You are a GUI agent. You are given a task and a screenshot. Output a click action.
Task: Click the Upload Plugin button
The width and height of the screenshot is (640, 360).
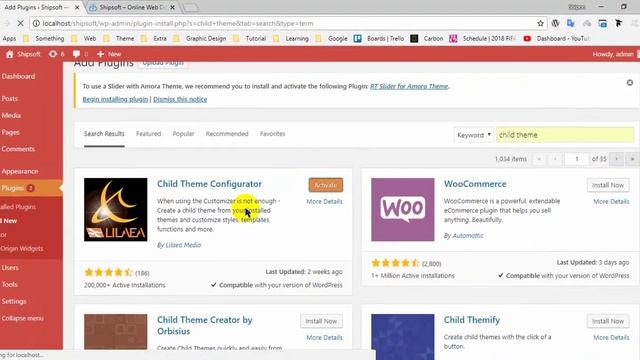[163, 63]
